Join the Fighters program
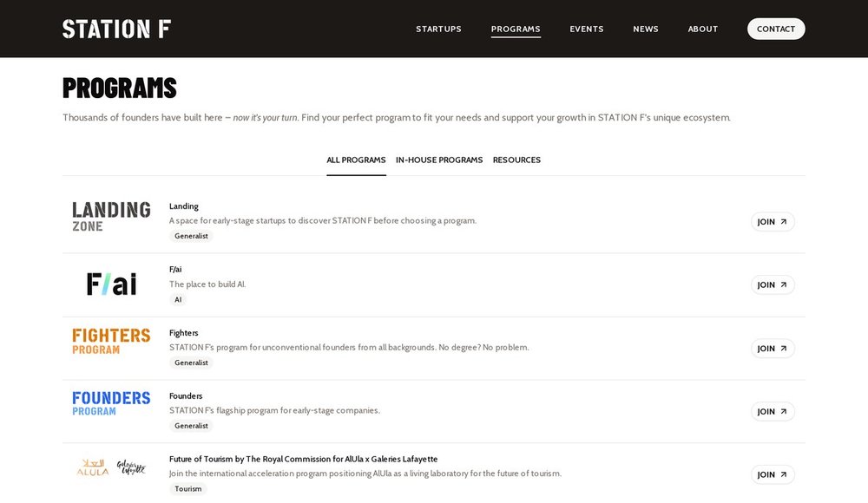 (773, 349)
